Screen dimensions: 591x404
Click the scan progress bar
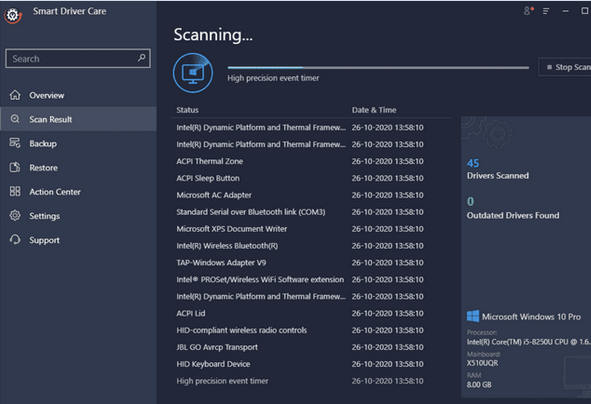378,68
